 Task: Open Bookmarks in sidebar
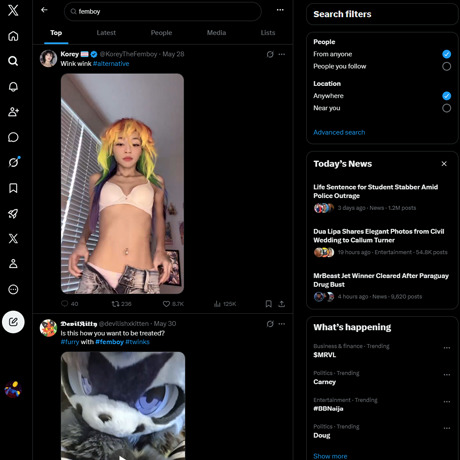tap(13, 188)
